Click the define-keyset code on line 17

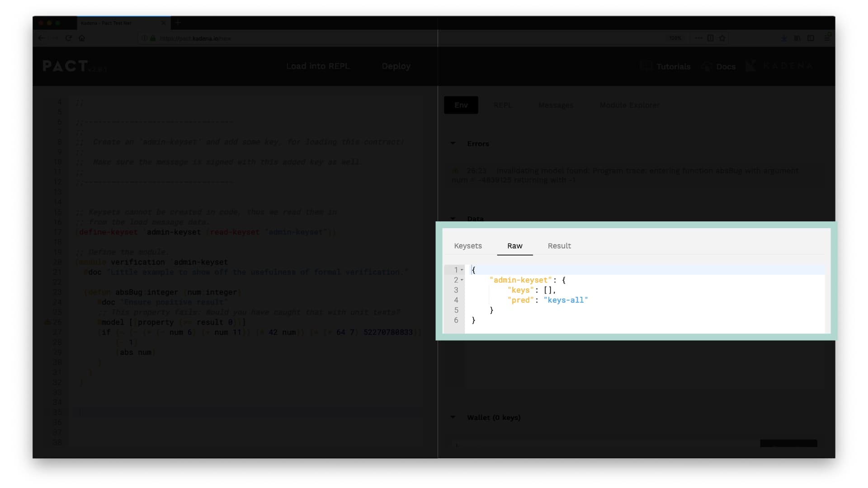click(x=206, y=232)
